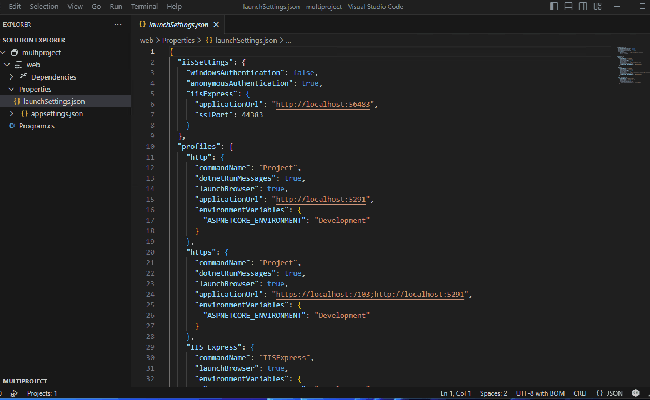This screenshot has width=650, height=400.
Task: Click the UTF-8 with BOM encoding
Action: click(x=540, y=393)
